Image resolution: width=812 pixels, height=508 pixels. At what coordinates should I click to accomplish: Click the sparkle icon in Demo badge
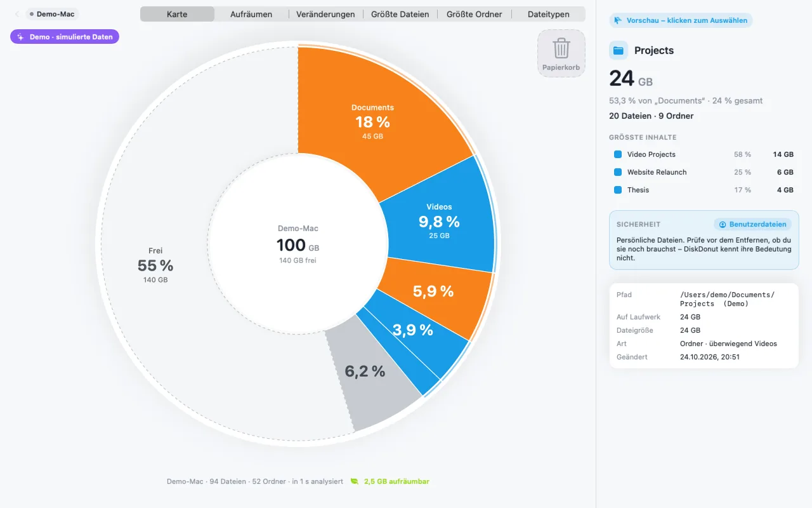coord(20,37)
